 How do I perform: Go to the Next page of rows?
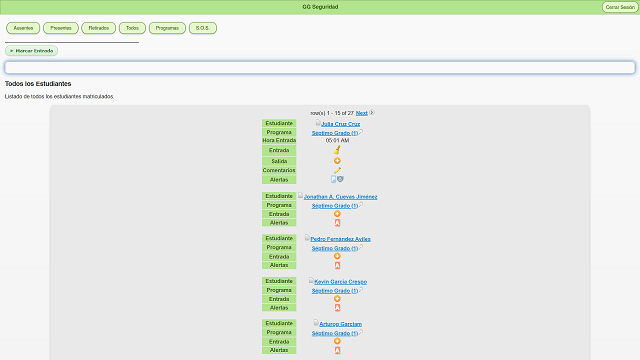[x=362, y=113]
